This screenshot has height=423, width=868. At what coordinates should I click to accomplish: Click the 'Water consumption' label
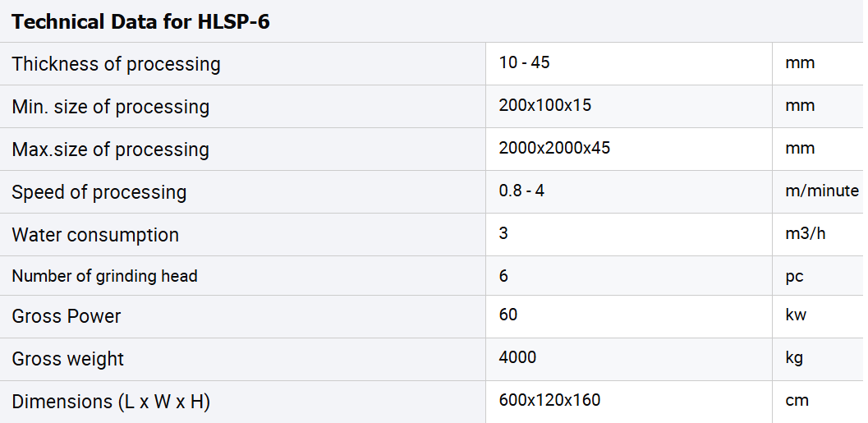(x=94, y=235)
